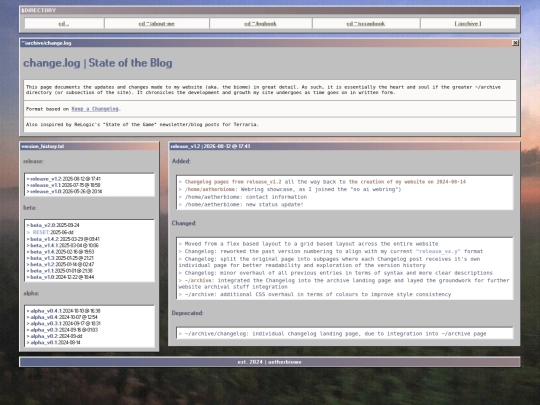Viewport: 540px width, 405px height.
Task: Open release_v1.2 entry in version history
Action: coord(64,179)
